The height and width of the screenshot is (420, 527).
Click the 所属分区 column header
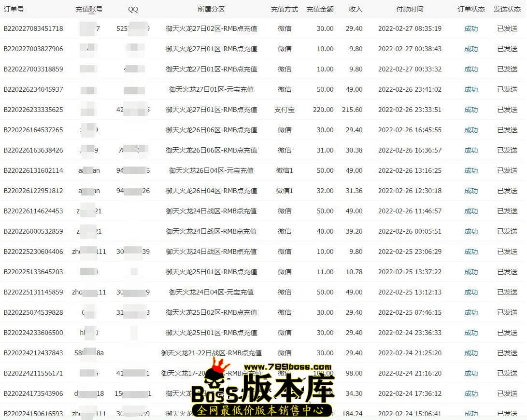211,9
